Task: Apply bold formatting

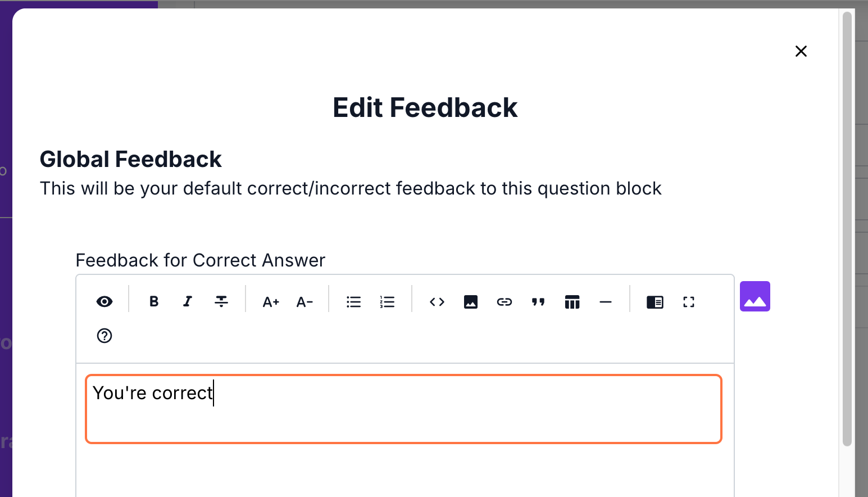Action: tap(154, 302)
